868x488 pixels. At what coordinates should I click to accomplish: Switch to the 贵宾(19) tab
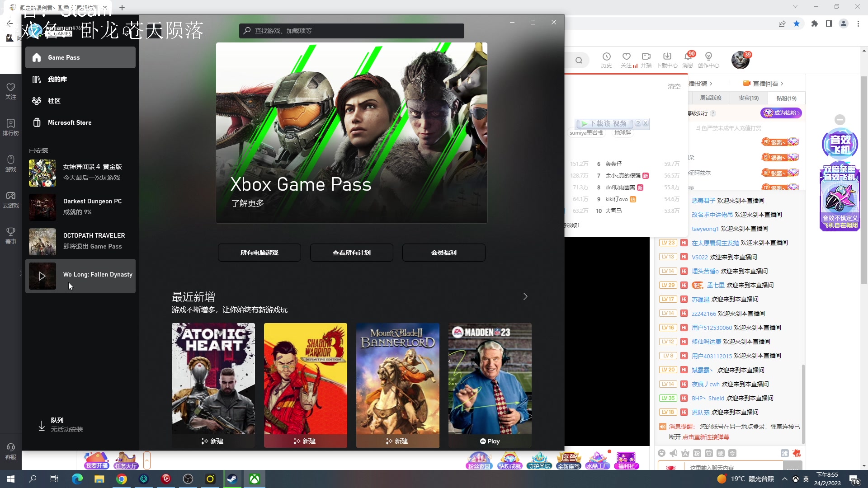click(749, 98)
